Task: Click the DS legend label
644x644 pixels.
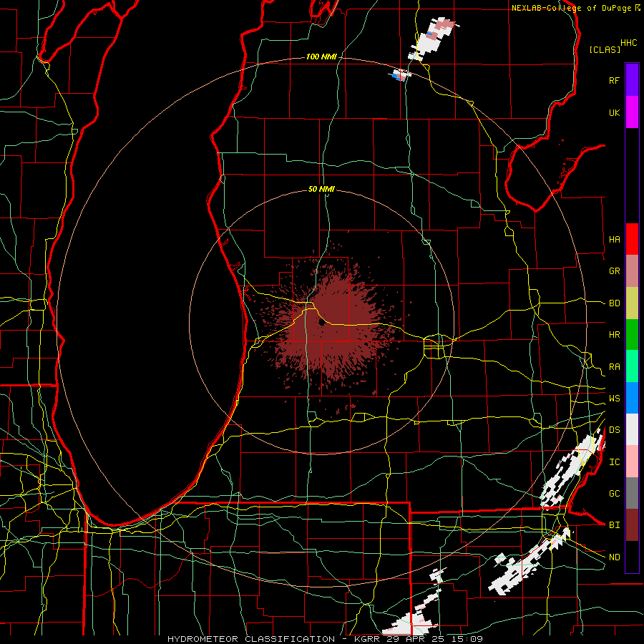Action: (x=615, y=430)
